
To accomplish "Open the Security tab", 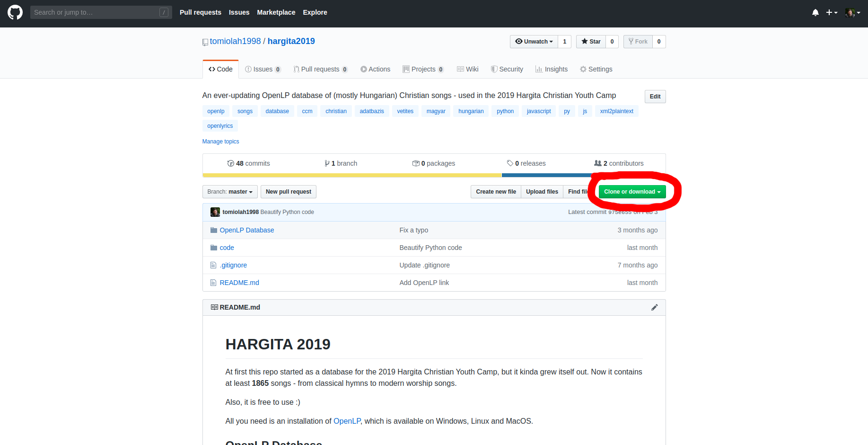I will click(x=507, y=69).
